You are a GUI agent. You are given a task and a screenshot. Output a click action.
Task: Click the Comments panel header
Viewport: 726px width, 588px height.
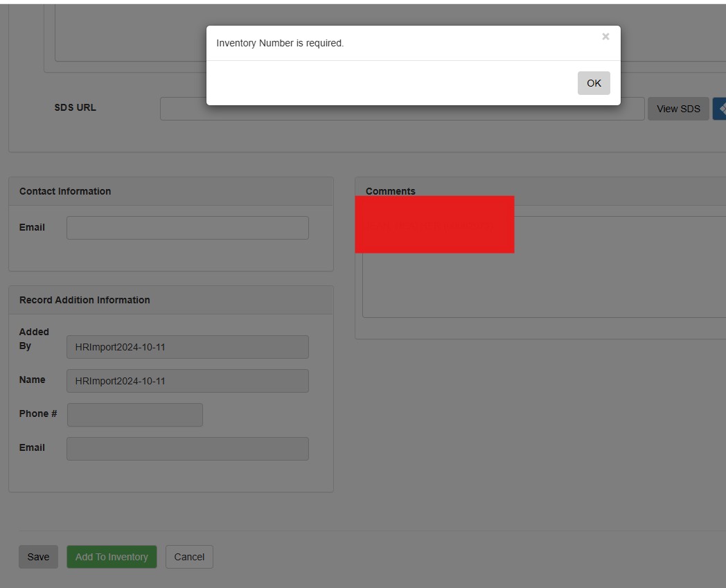tap(540, 190)
